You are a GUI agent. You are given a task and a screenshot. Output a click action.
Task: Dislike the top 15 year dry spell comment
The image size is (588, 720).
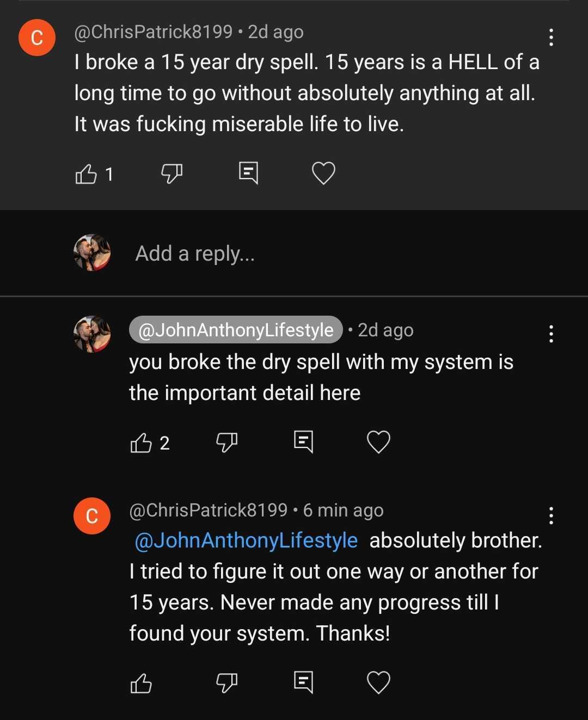pos(171,174)
